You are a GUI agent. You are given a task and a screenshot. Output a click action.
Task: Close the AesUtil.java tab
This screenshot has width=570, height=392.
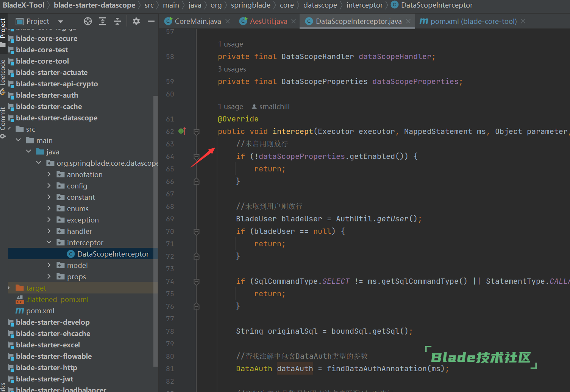tap(294, 21)
